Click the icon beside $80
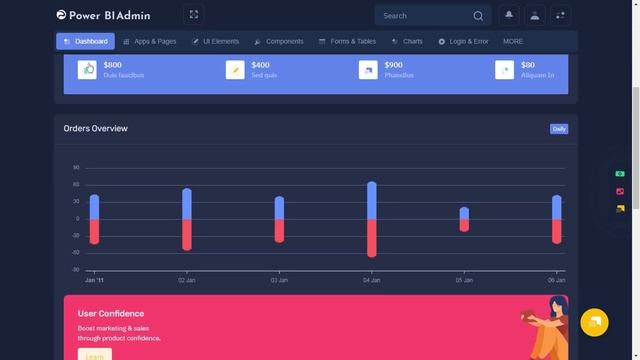640x360 pixels. (x=504, y=70)
